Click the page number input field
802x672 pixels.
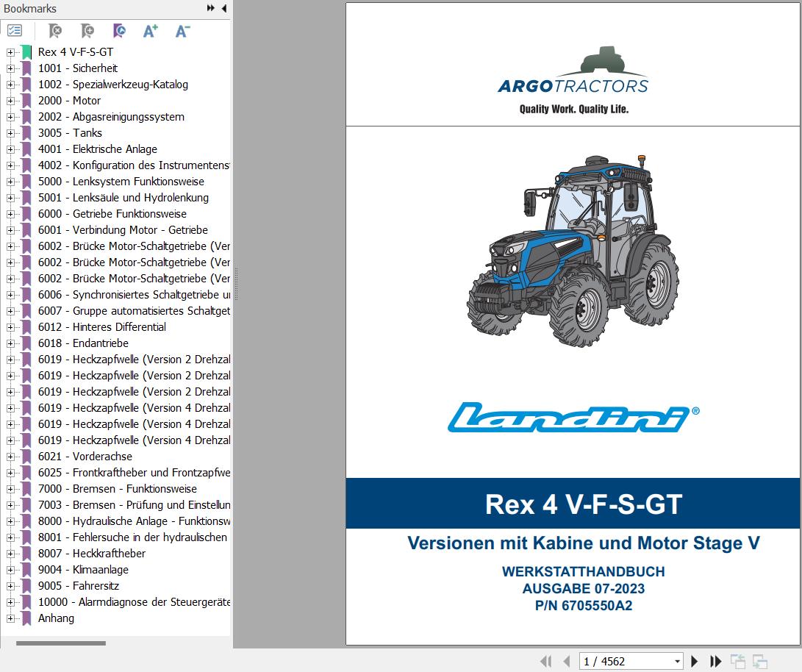626,661
